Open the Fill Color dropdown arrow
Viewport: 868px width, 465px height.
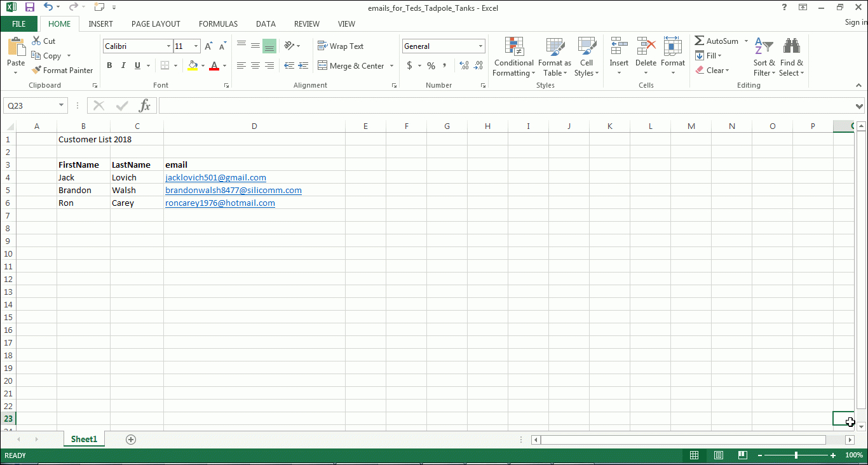click(202, 65)
